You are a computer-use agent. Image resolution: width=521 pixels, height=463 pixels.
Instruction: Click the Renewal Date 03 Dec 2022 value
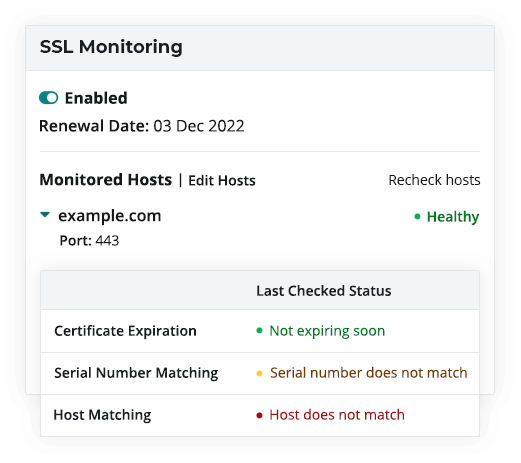coord(199,126)
